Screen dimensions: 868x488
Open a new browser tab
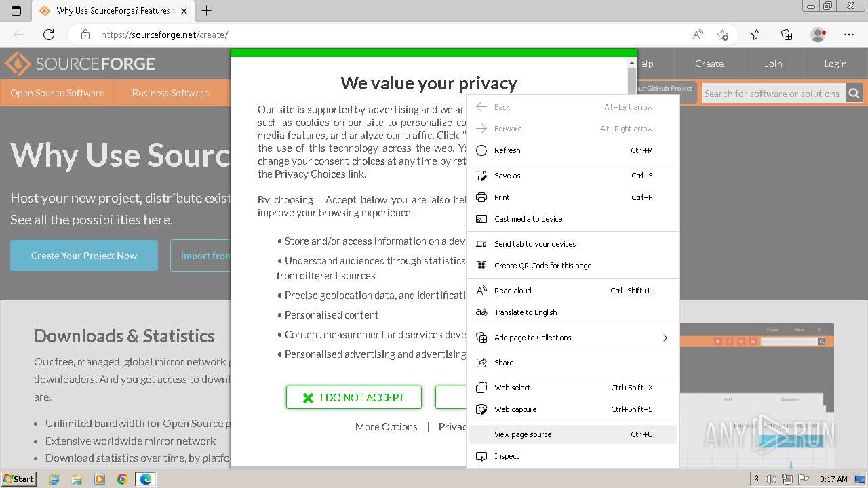tap(207, 11)
